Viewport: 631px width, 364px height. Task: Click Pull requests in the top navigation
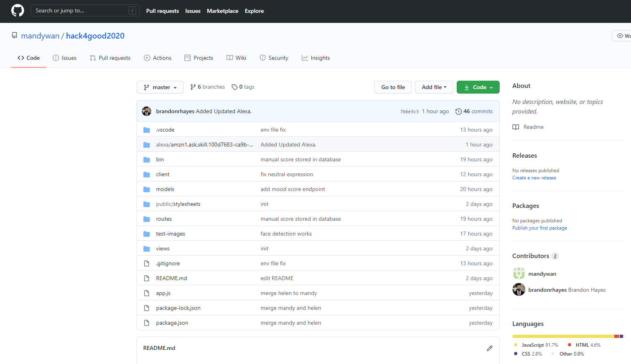tap(162, 11)
